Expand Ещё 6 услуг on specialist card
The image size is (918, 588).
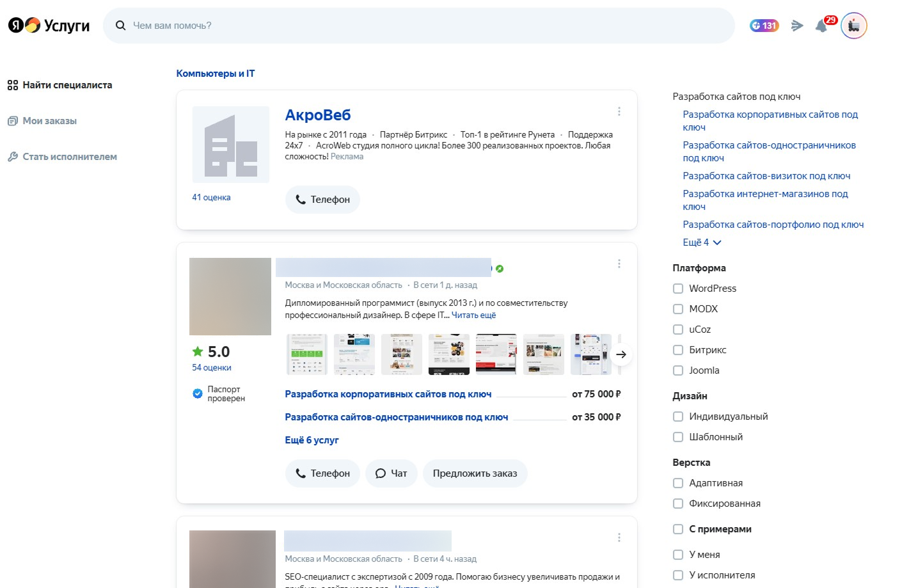(x=312, y=440)
